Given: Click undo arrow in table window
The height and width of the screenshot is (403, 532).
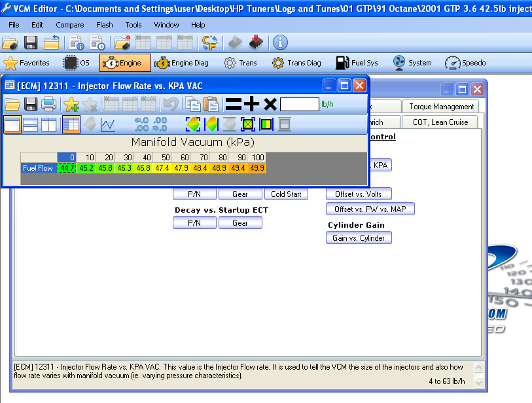Looking at the screenshot, I should [x=171, y=104].
